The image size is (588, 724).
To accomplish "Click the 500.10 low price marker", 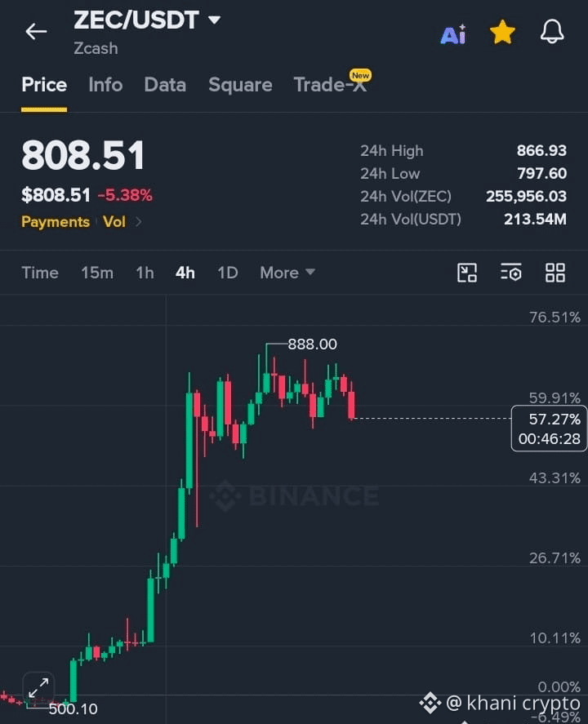I will coord(73,708).
